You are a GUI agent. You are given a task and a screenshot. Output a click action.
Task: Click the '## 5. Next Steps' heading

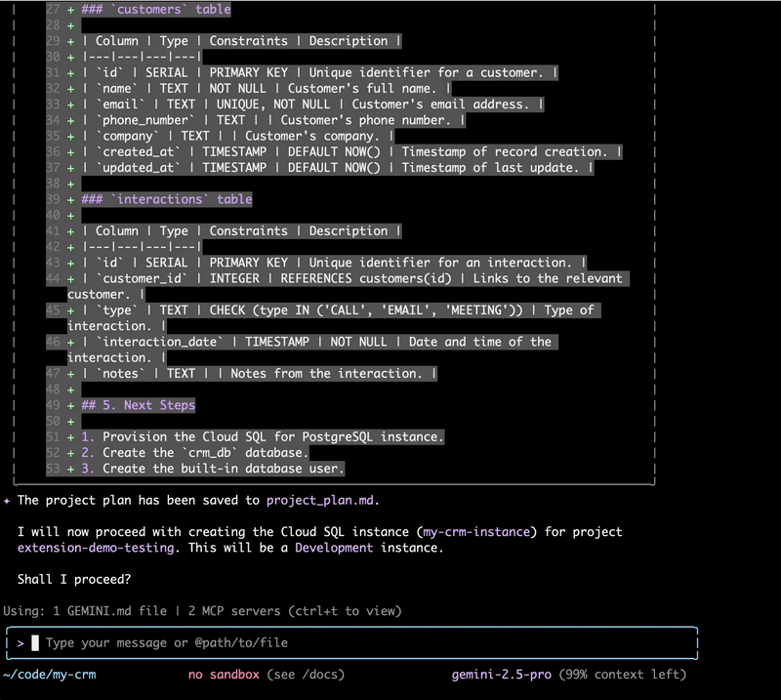[138, 405]
